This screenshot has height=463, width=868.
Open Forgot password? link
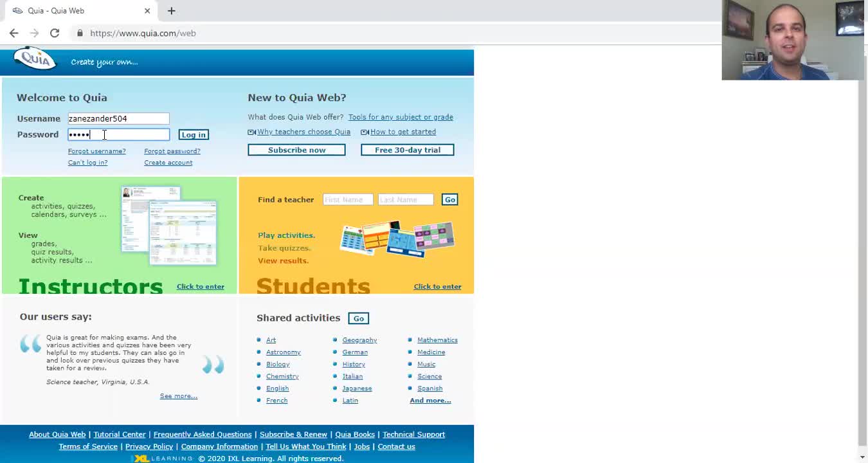[x=172, y=151]
